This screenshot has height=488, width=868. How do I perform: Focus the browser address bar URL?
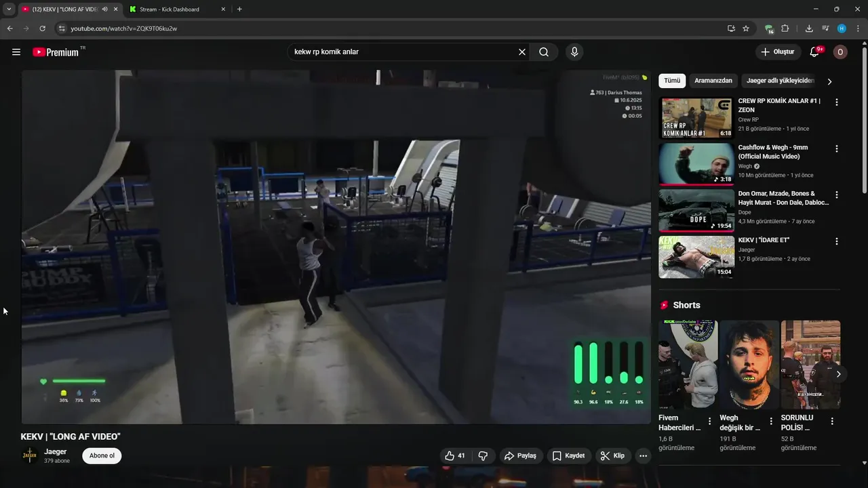[124, 28]
